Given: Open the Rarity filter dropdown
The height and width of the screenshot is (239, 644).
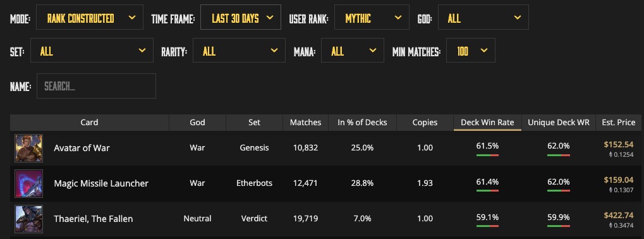Looking at the screenshot, I should (239, 51).
